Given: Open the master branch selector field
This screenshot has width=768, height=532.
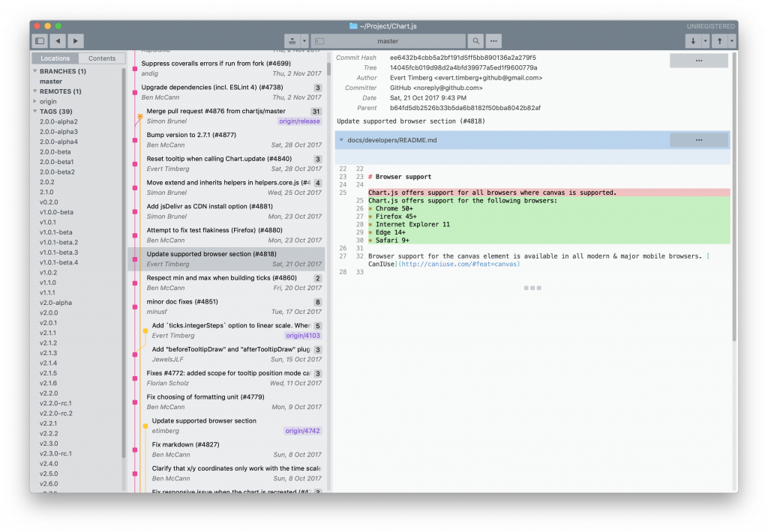Looking at the screenshot, I should tap(388, 41).
